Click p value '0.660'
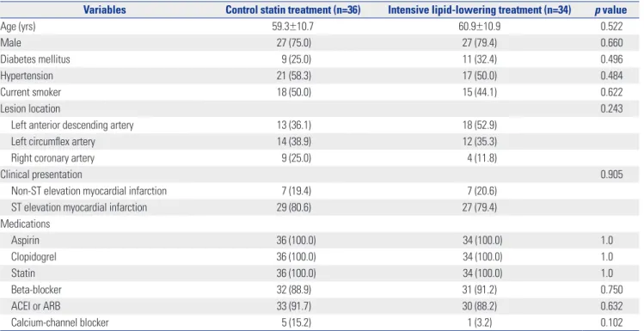Screen dimensions: 644x331 pos(611,43)
